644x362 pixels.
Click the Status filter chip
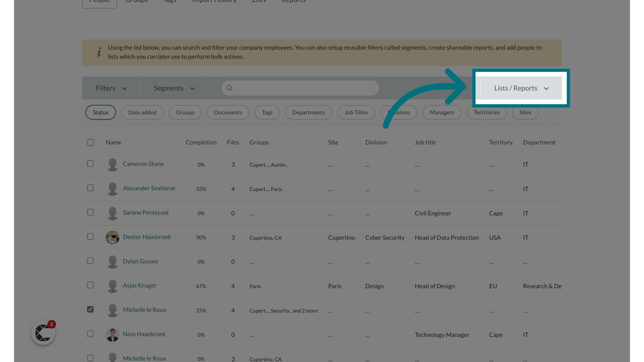point(100,112)
